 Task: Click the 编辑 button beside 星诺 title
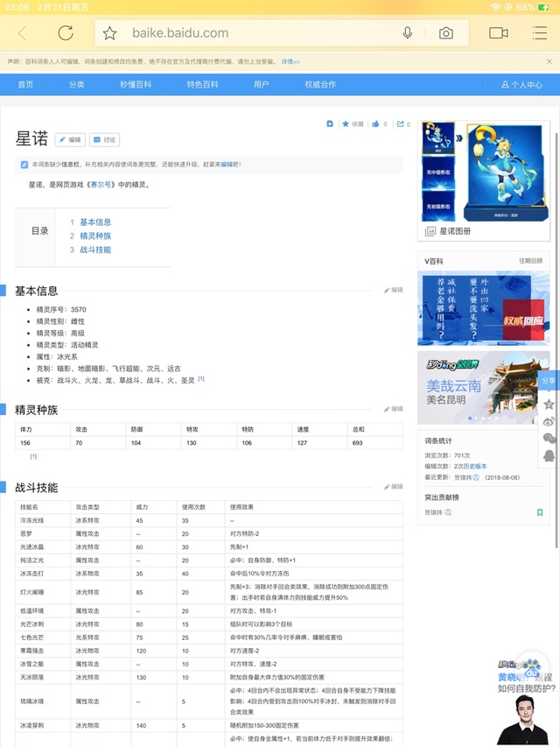point(70,139)
